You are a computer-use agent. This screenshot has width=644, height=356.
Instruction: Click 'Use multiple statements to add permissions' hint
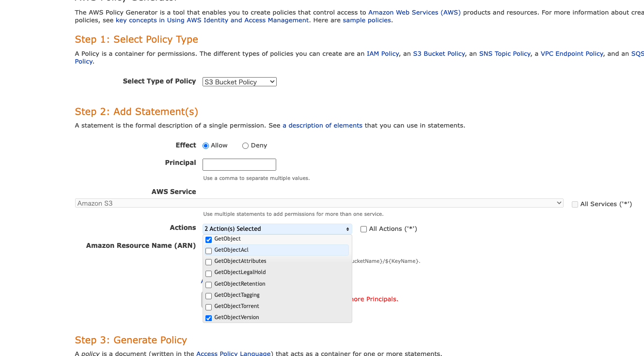point(293,214)
